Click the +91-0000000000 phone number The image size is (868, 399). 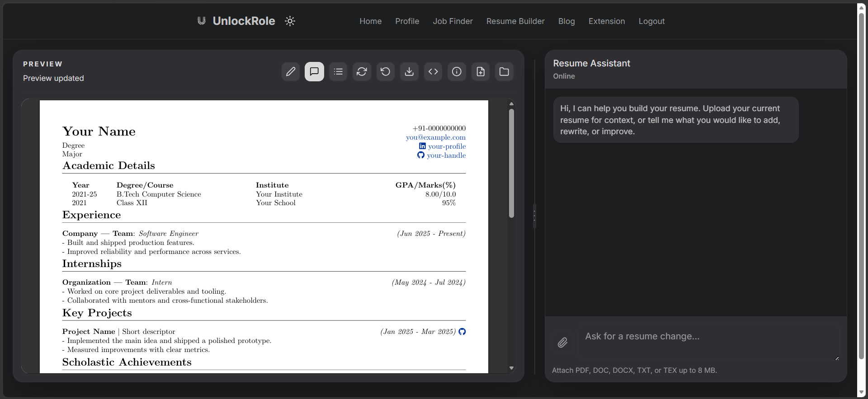(439, 128)
